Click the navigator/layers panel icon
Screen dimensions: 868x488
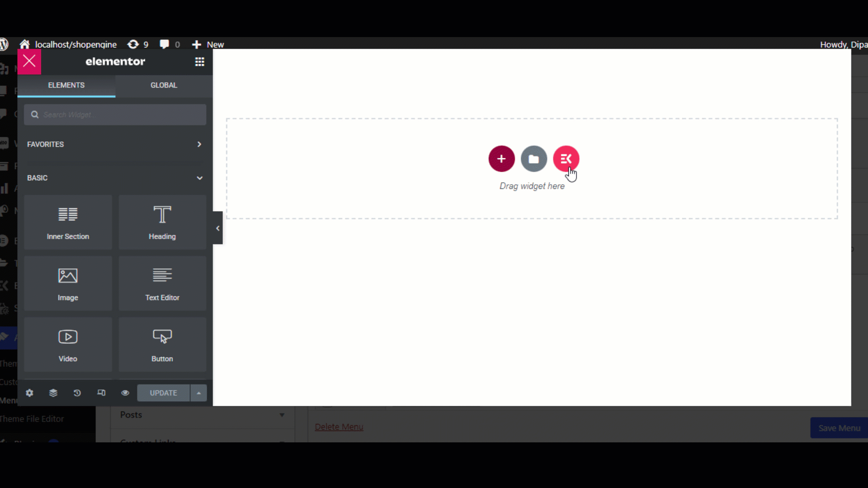(53, 393)
